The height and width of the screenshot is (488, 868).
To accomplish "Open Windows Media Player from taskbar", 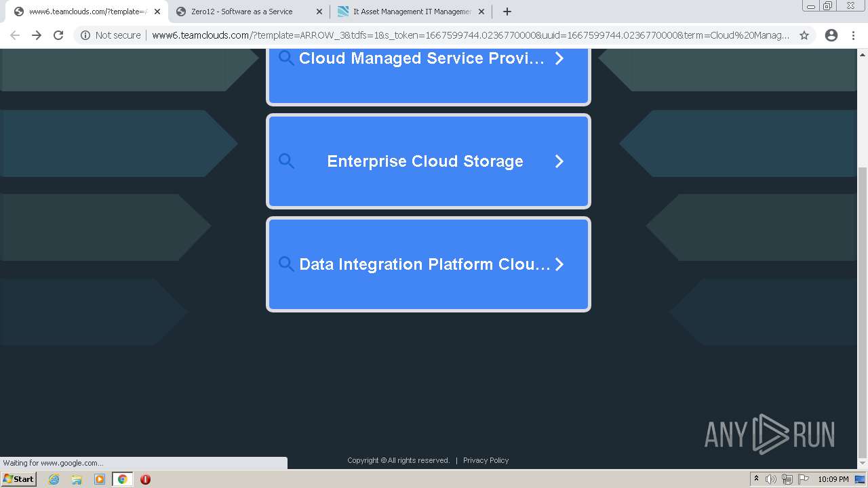I will click(x=100, y=479).
